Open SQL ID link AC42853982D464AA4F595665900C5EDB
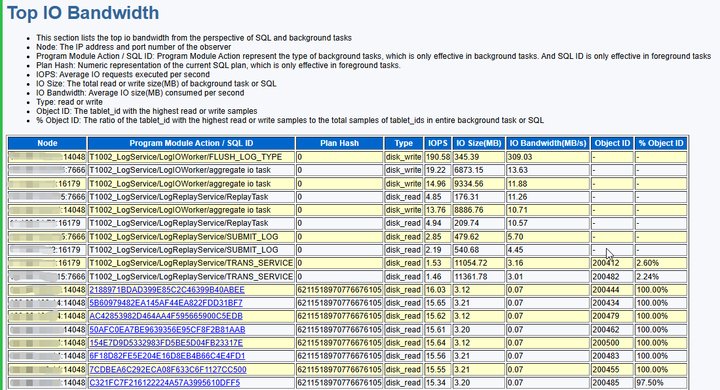 pyautogui.click(x=166, y=317)
